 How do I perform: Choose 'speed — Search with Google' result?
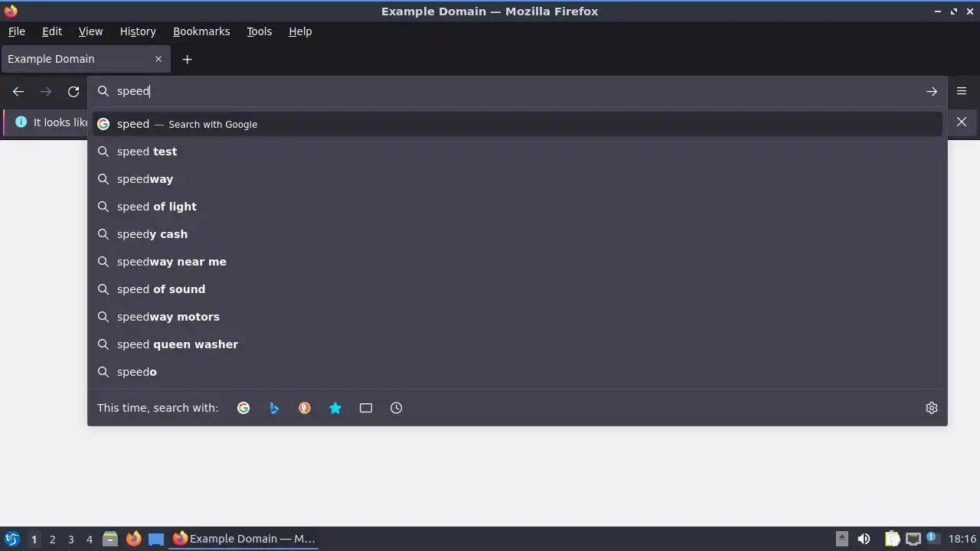coord(518,124)
